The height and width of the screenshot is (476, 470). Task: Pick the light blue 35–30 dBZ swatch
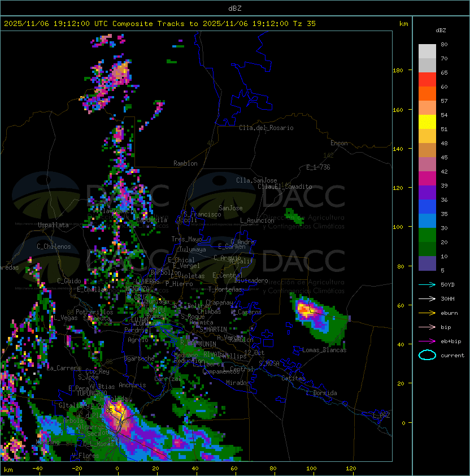pyautogui.click(x=427, y=221)
